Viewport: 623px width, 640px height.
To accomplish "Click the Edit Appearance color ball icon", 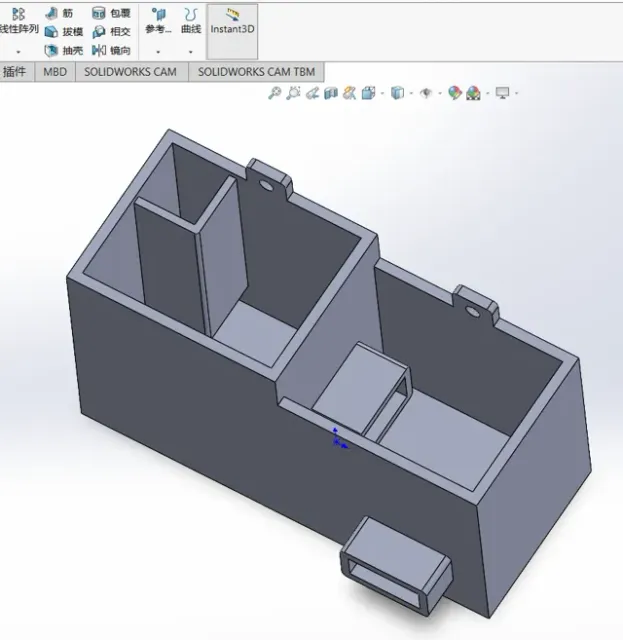I will click(454, 93).
